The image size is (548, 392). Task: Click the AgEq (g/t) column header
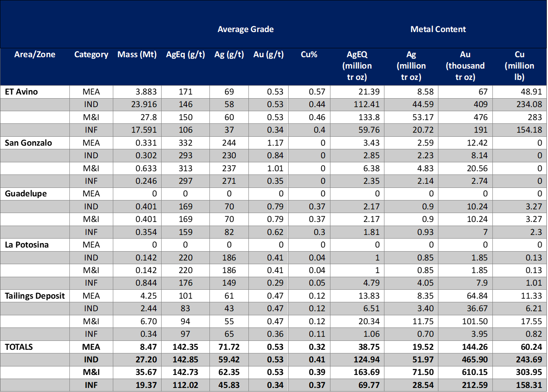[185, 54]
